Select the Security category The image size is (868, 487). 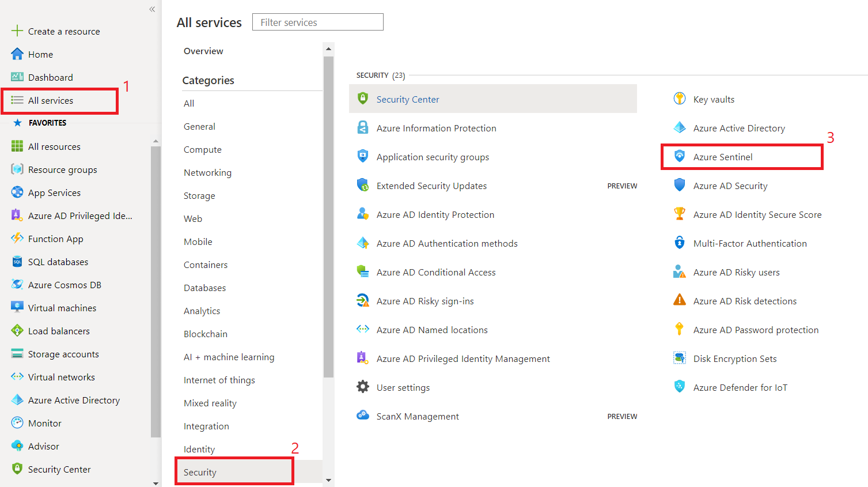200,472
